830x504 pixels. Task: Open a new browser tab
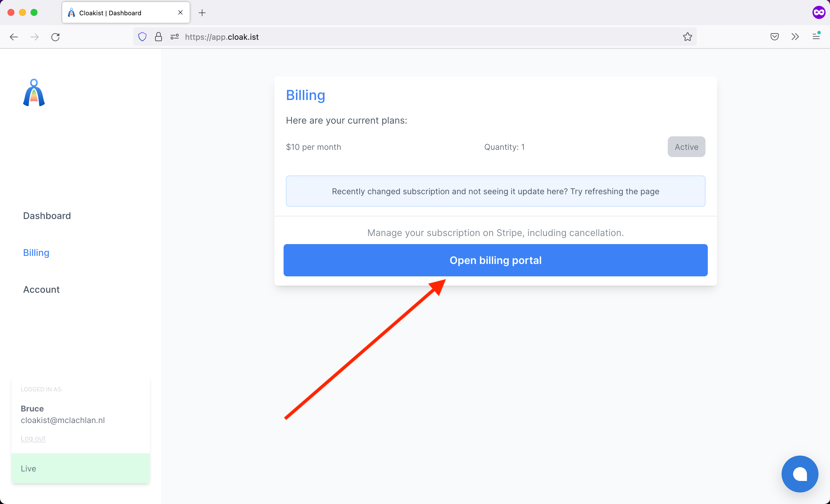tap(202, 13)
